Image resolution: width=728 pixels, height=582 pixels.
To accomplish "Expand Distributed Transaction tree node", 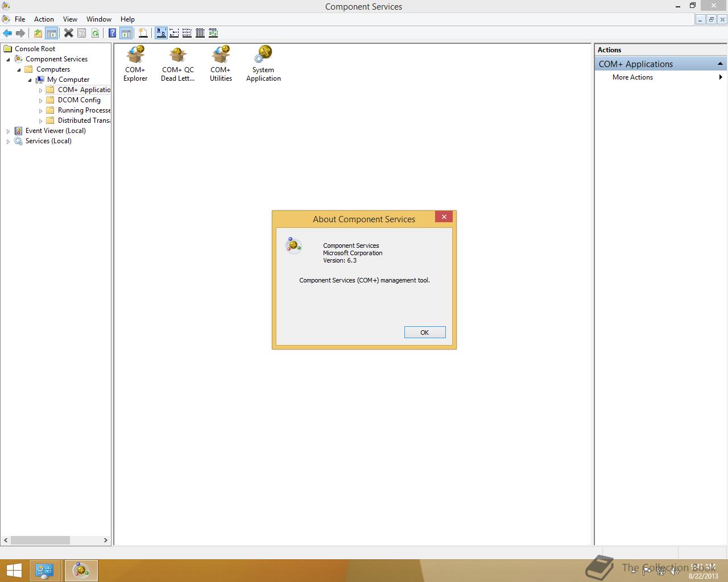I will tap(41, 121).
